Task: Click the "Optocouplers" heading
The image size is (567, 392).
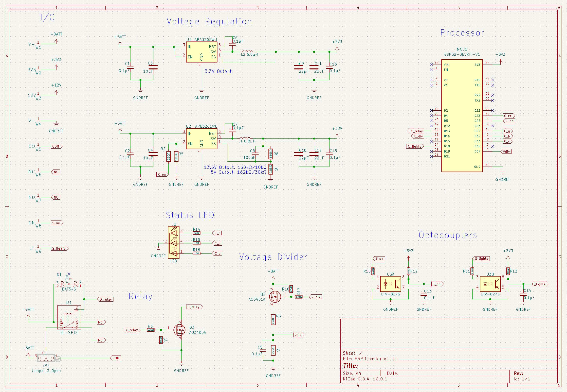Action: point(448,235)
